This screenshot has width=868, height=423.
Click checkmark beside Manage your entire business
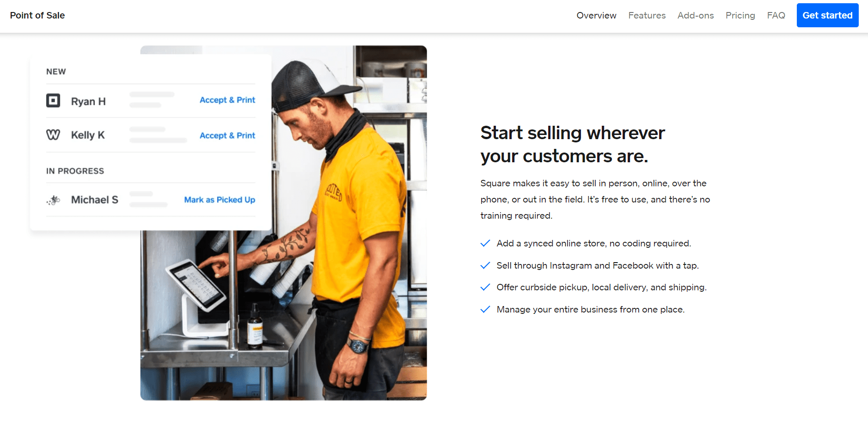pos(485,309)
